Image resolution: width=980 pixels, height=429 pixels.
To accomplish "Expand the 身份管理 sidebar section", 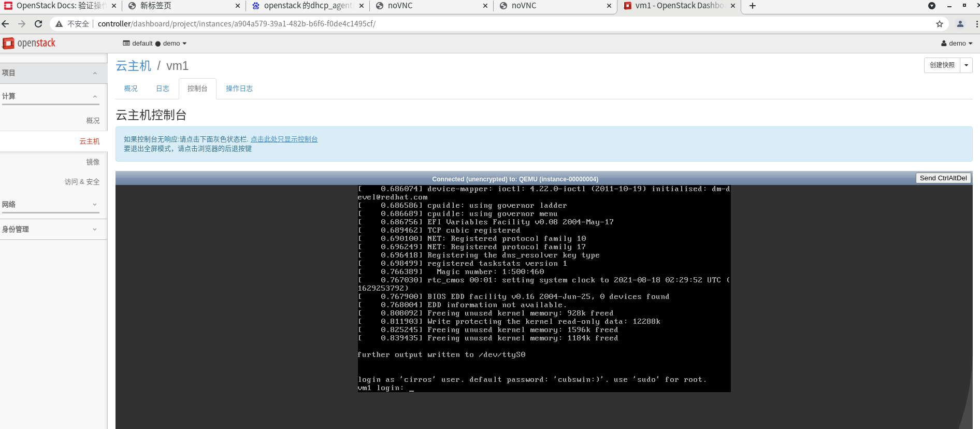I will pos(54,230).
